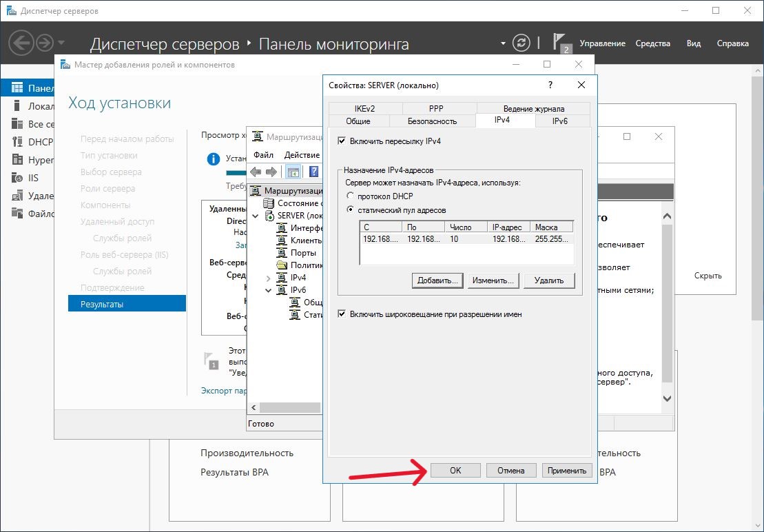The image size is (764, 532).
Task: Click the show/hide console tree toolbar icon
Action: pyautogui.click(x=293, y=172)
